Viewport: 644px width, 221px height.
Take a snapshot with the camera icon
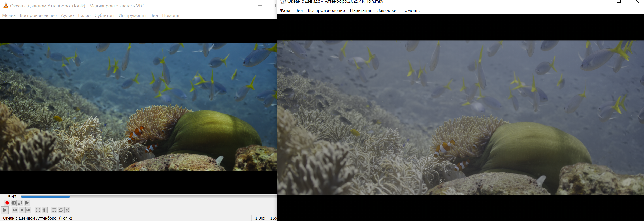pos(14,203)
